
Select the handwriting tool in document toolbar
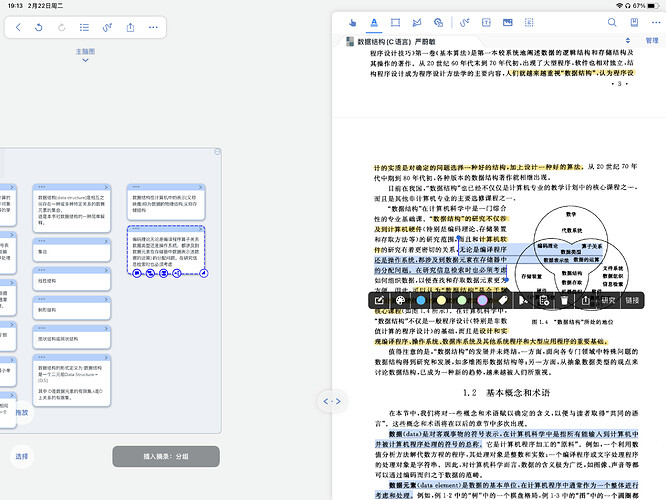click(465, 23)
